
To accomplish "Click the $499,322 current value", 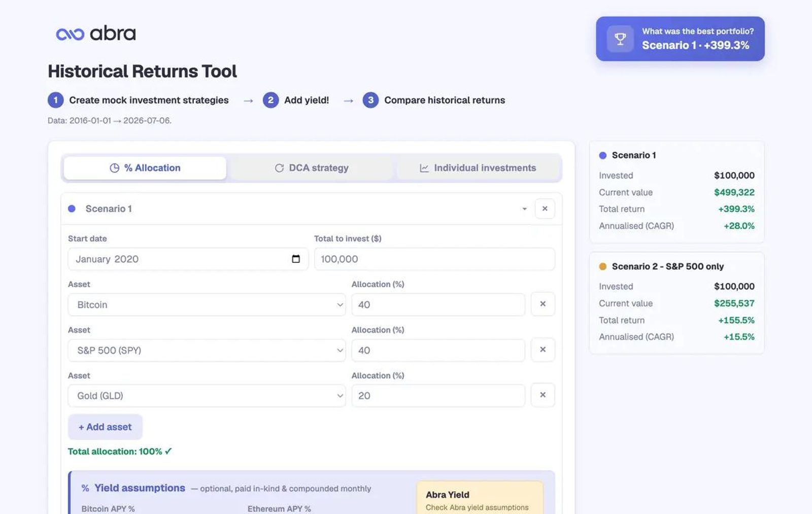I will click(x=734, y=192).
